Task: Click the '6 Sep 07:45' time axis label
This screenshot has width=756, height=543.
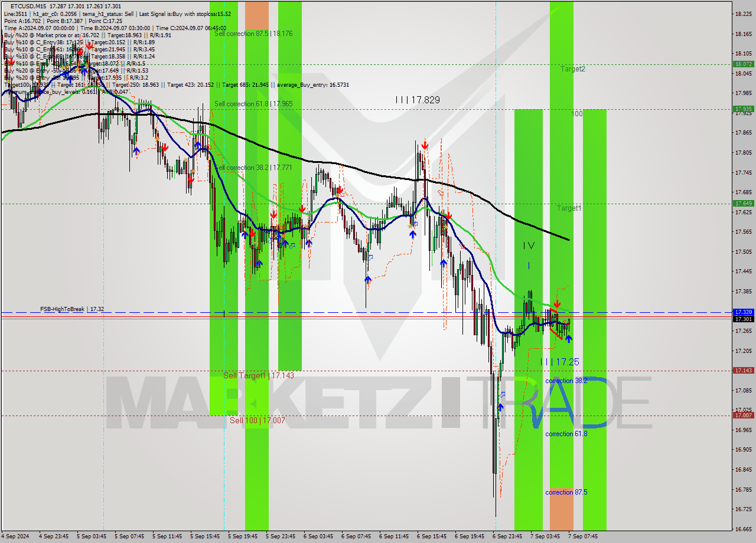Action: click(x=356, y=537)
